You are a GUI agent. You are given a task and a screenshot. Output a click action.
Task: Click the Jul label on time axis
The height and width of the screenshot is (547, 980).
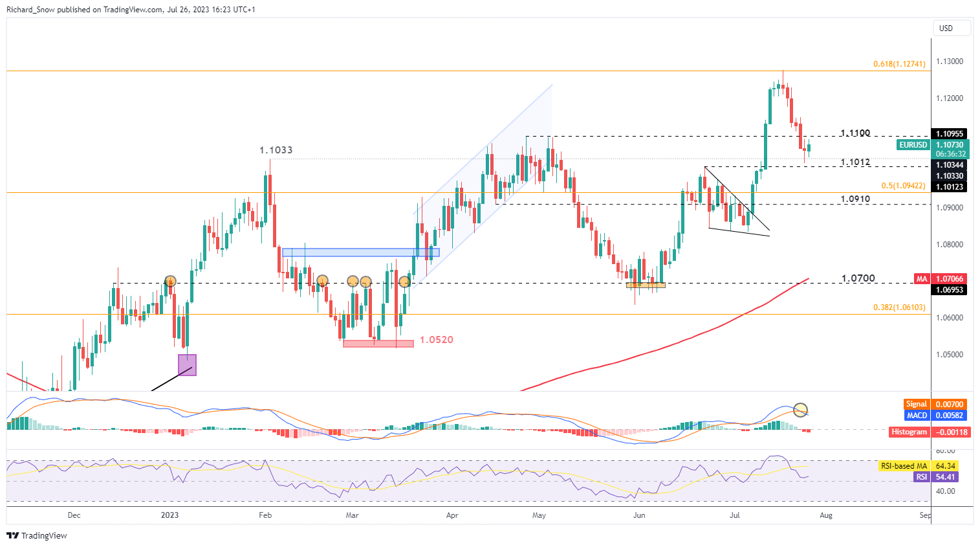(x=735, y=516)
